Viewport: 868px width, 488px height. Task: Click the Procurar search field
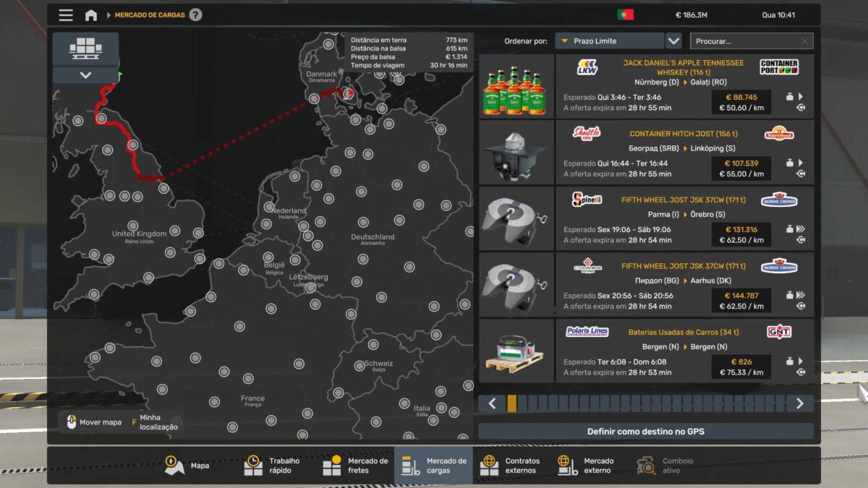[x=744, y=41]
